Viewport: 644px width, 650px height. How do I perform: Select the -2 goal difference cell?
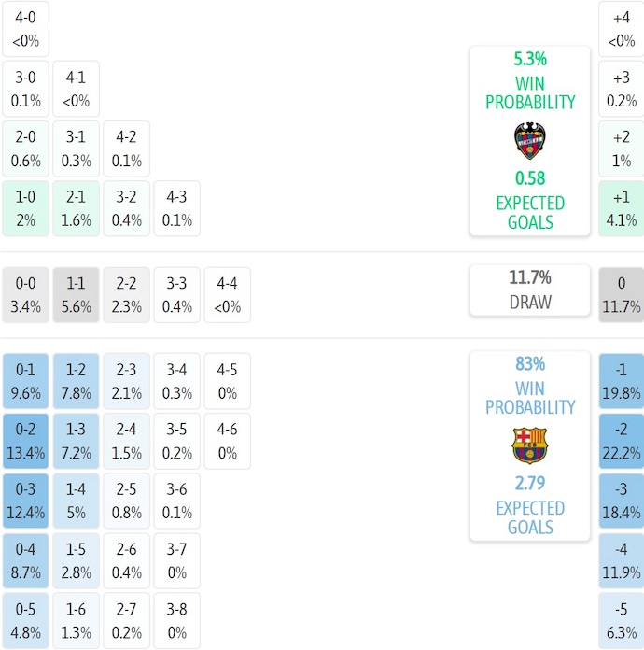(x=621, y=441)
